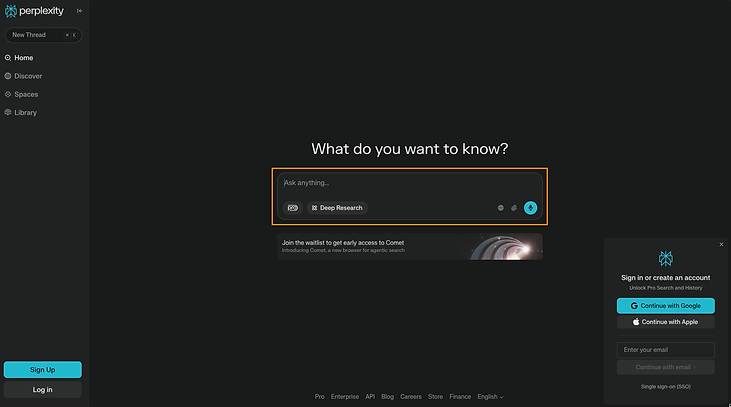Open the globe search sources selector

click(501, 208)
